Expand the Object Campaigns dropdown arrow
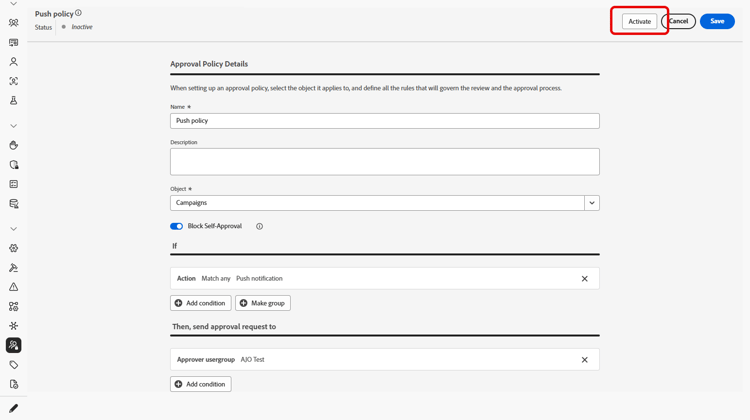This screenshot has width=750, height=420. click(x=592, y=203)
